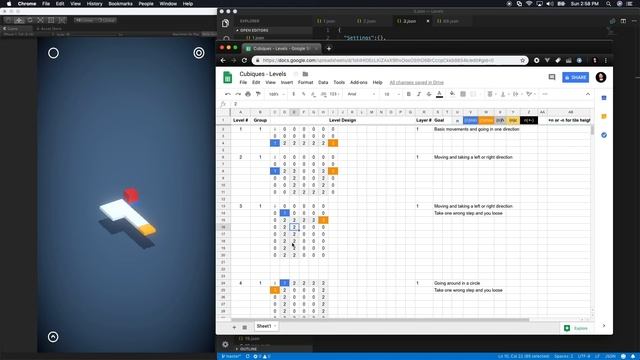Open the font size dropdown
Screen dimensions: 640x360
(x=392, y=94)
